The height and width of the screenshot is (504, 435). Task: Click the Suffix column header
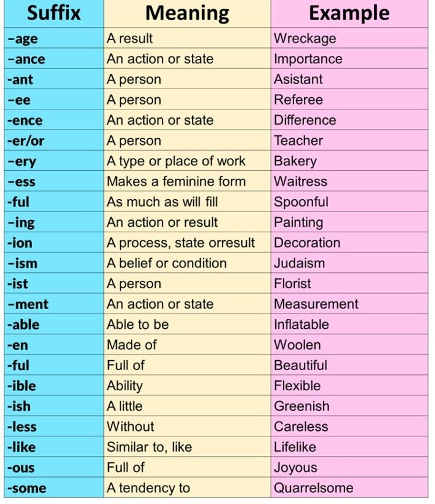tap(54, 13)
